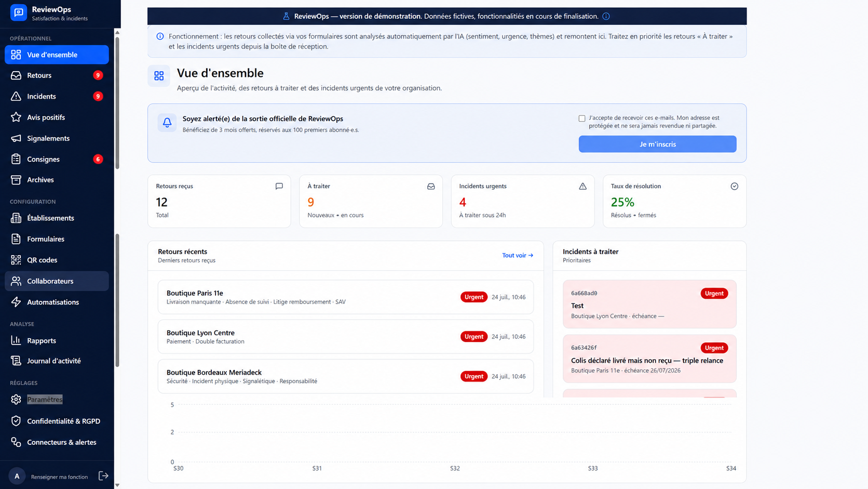Click the Avis positifs star icon

point(16,117)
